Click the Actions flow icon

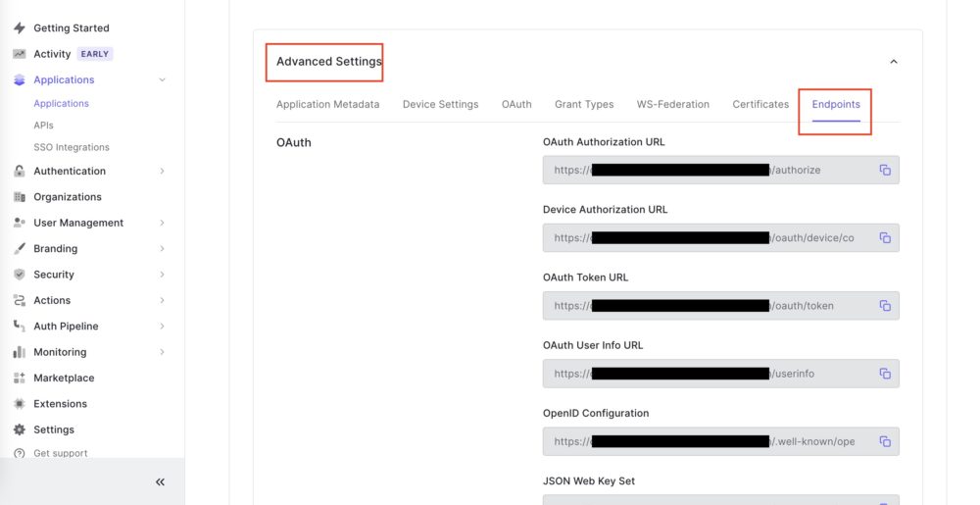point(20,301)
